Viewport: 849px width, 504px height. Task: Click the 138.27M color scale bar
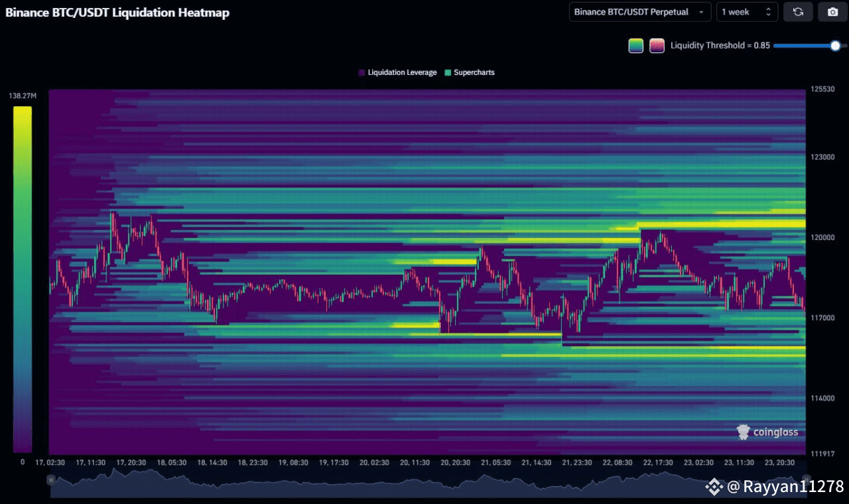pyautogui.click(x=22, y=279)
